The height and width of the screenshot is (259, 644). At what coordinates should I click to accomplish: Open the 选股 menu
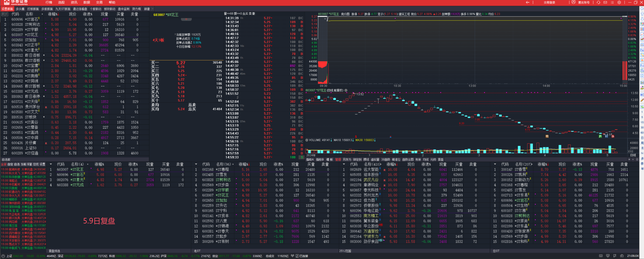[61, 2]
